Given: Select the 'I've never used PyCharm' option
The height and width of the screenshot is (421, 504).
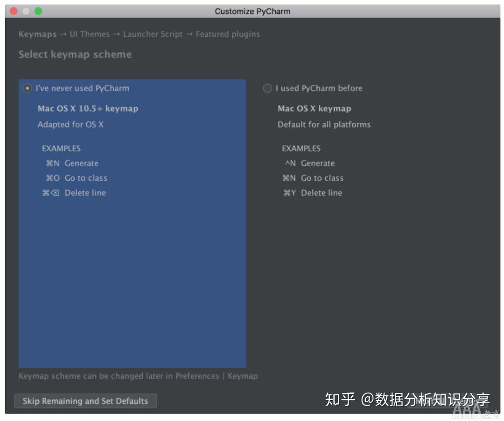Looking at the screenshot, I should tap(28, 88).
